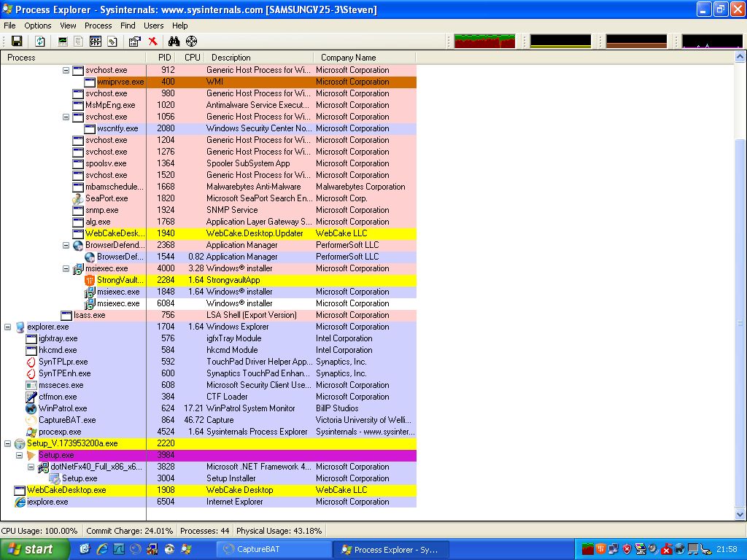
Task: Collapse the Setup.exe PID 3984 tree node
Action: click(20, 455)
